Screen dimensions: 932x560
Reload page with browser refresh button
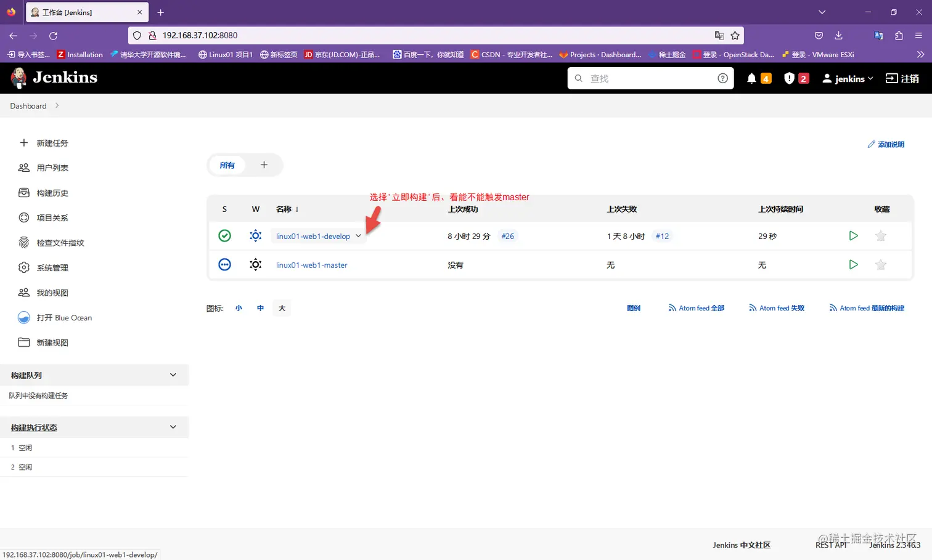tap(53, 36)
